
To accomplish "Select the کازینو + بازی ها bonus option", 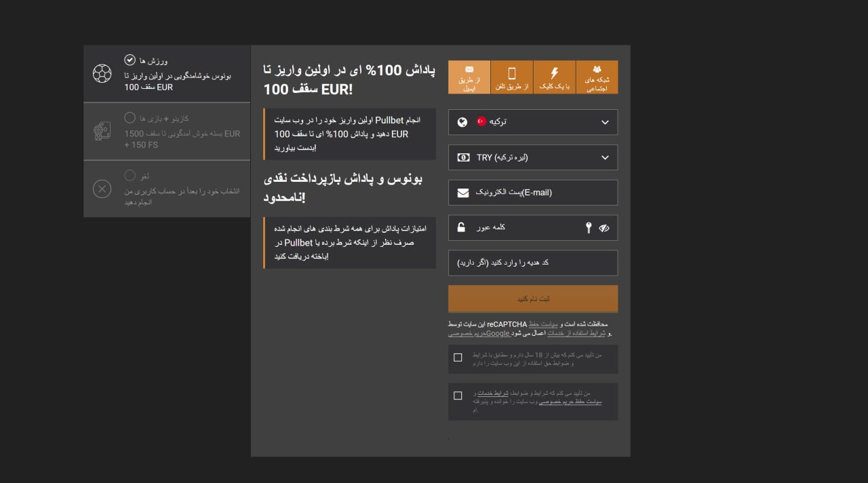I will 167,131.
